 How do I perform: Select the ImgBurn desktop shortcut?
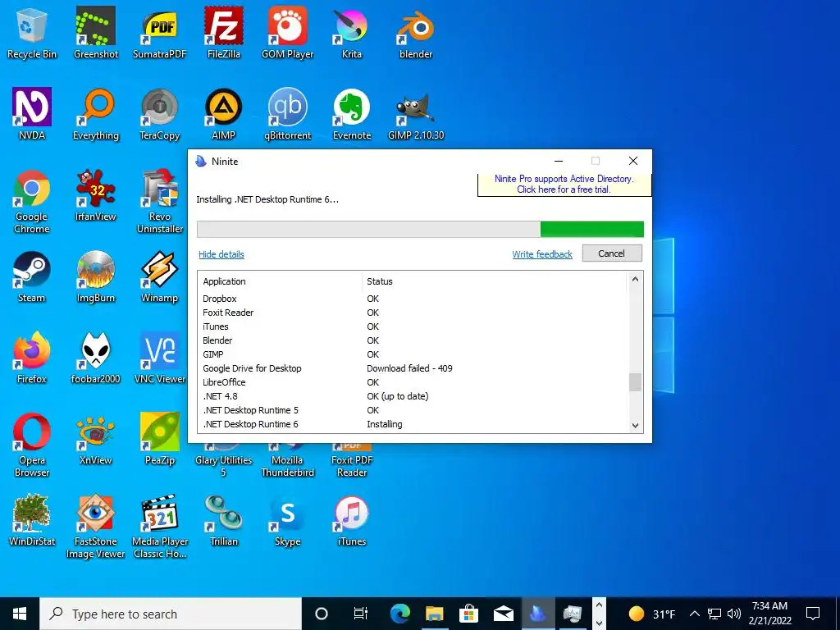(96, 277)
